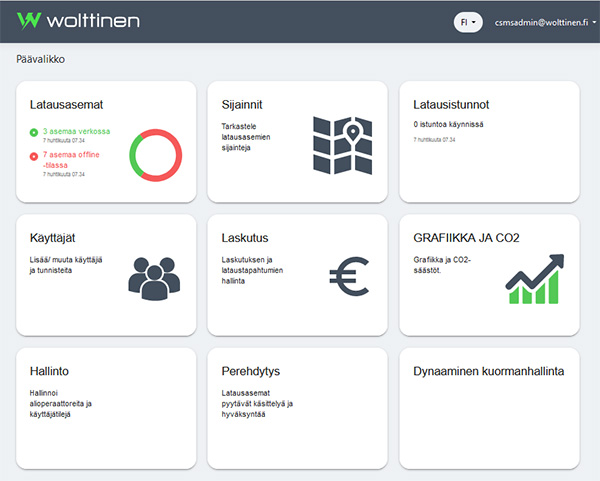
Task: Click the station status donut chart
Action: coord(155,155)
